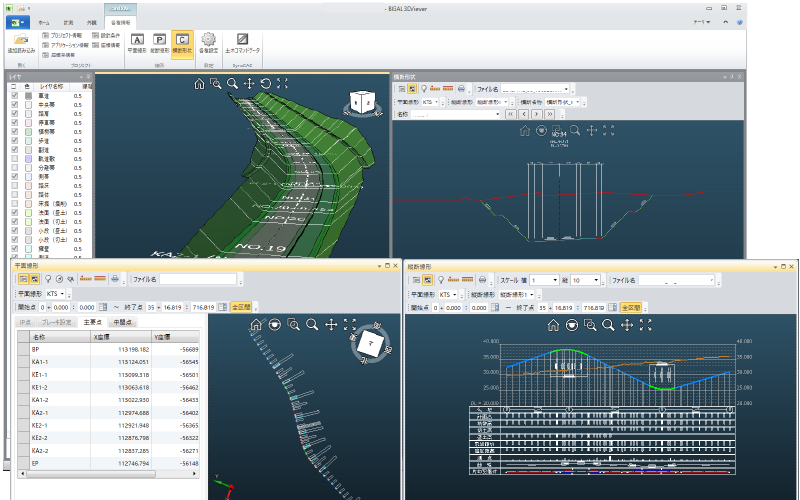Toggle checkbox for 路肩 layer
This screenshot has width=800, height=500.
(14, 114)
